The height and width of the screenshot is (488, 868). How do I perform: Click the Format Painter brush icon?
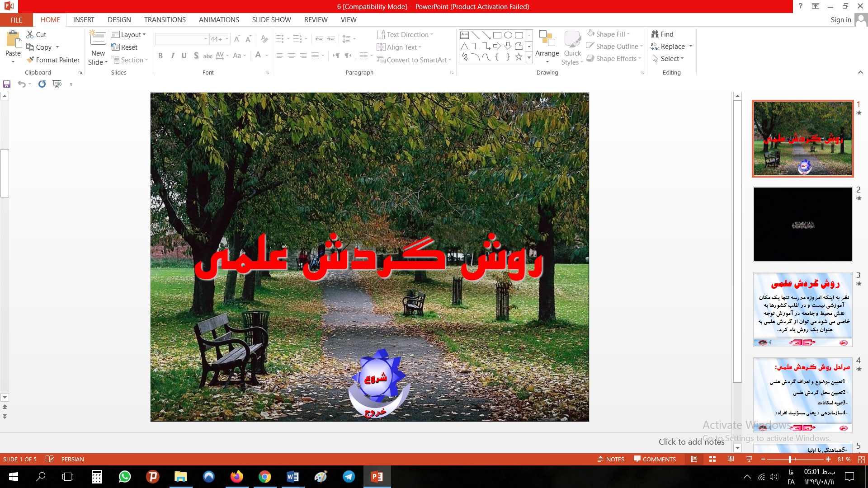coord(30,60)
